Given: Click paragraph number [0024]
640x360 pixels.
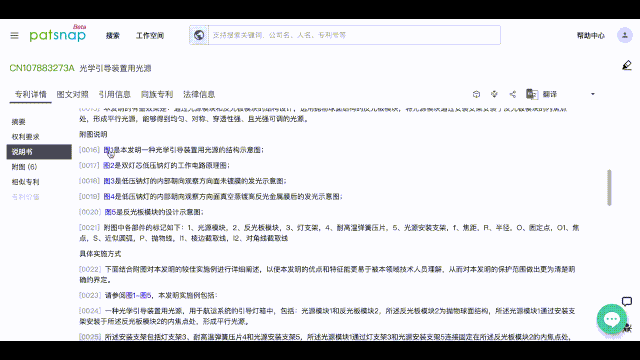Looking at the screenshot, I should point(90,311).
